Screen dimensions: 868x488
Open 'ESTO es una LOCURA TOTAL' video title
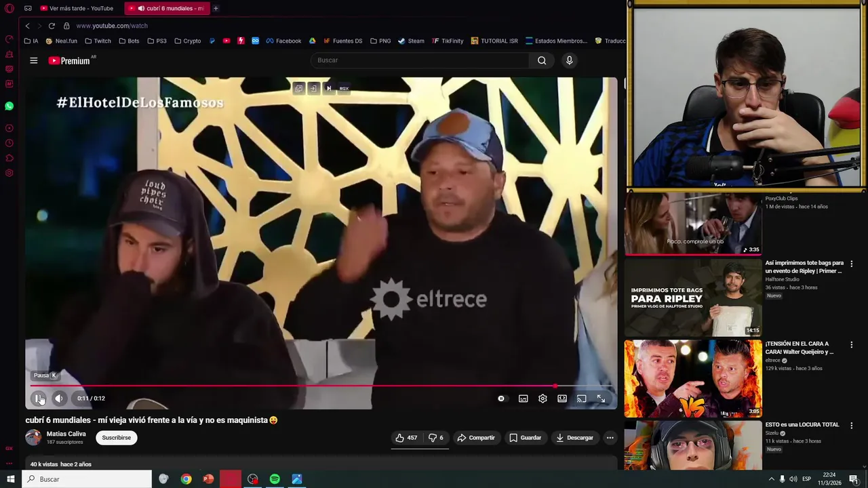pos(802,425)
